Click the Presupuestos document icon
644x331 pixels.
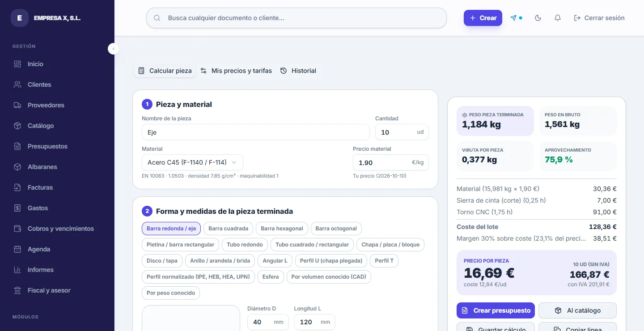pyautogui.click(x=17, y=146)
